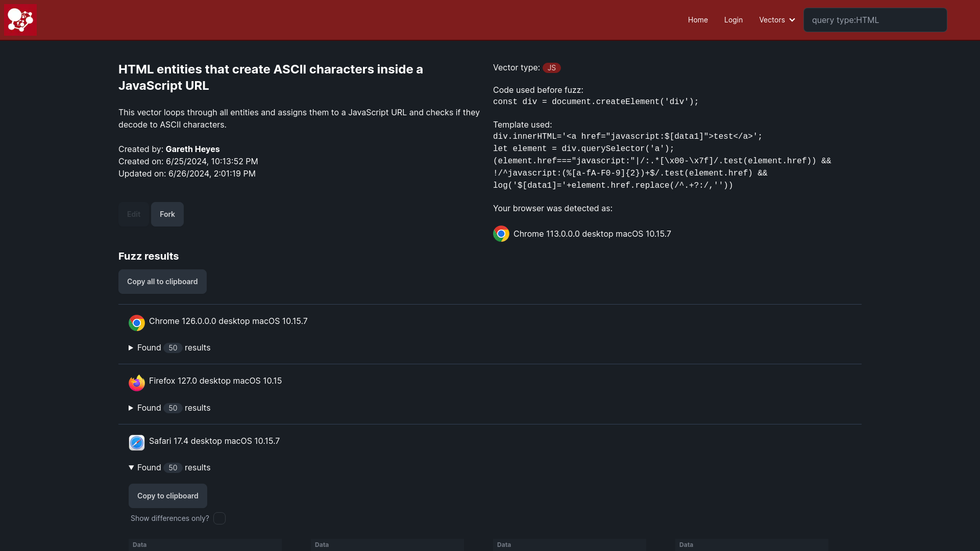This screenshot has width=980, height=551.
Task: Click the red skull/logo icon top left
Action: (x=20, y=20)
